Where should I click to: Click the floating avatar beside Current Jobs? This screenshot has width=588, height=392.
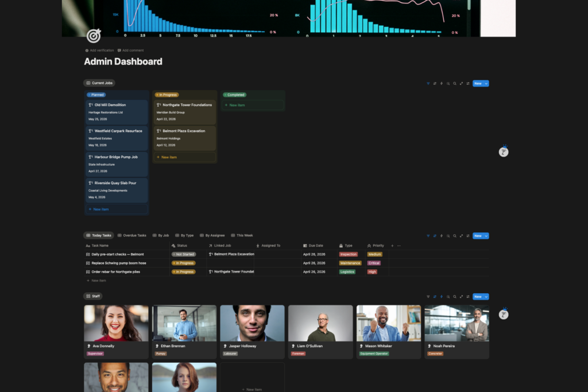pos(504,152)
